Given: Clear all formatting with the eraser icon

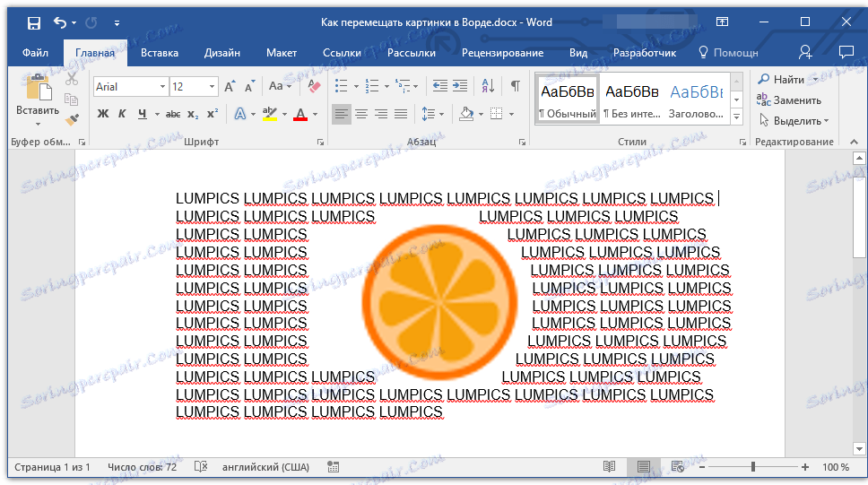Looking at the screenshot, I should click(314, 86).
